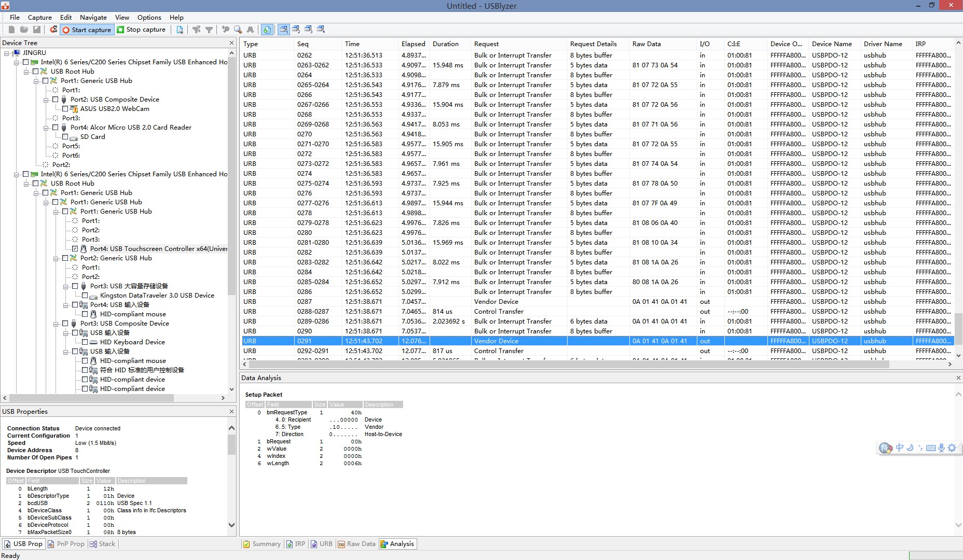The image size is (963, 560).
Task: Close the Data Analysis panel
Action: (x=958, y=377)
